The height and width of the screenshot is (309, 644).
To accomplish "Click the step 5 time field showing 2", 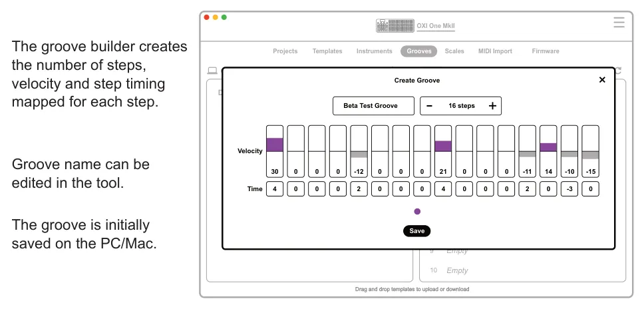I will coord(359,188).
